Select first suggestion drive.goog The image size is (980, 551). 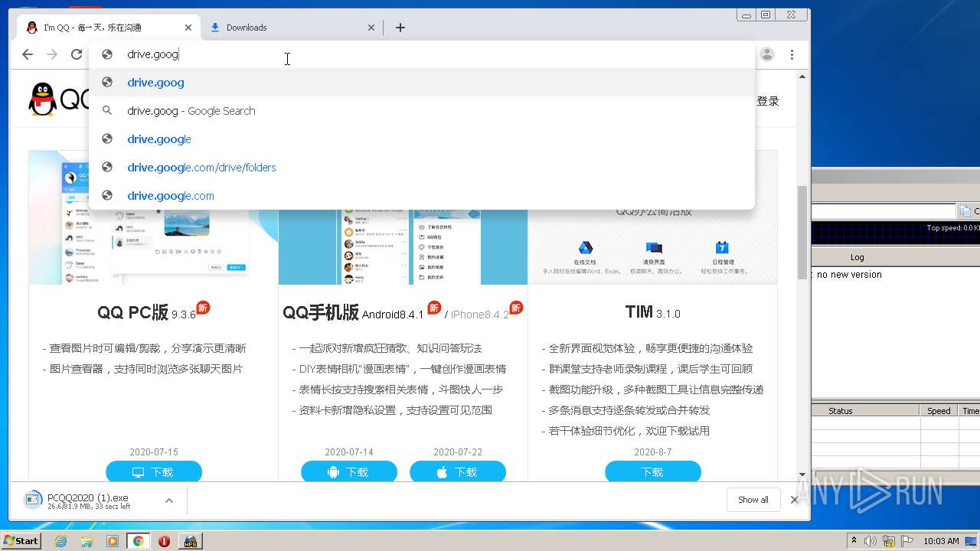(x=422, y=83)
